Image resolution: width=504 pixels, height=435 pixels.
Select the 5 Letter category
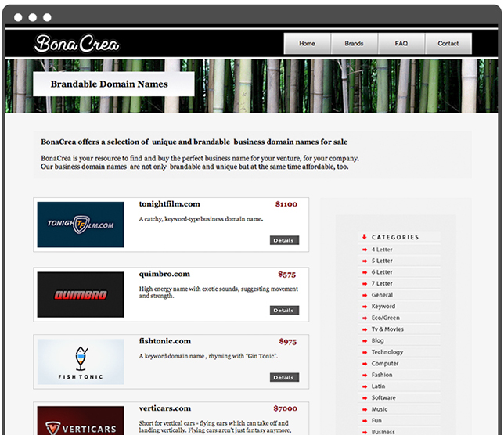pos(382,261)
